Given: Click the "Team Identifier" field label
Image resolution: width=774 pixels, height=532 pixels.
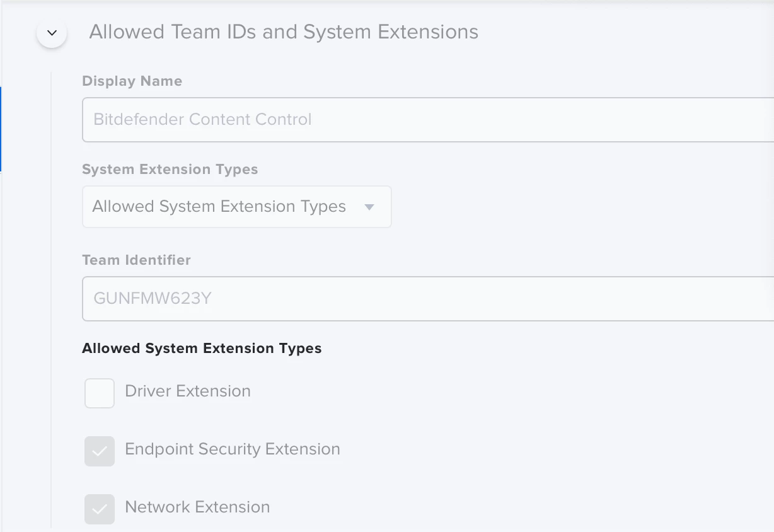Looking at the screenshot, I should point(136,260).
